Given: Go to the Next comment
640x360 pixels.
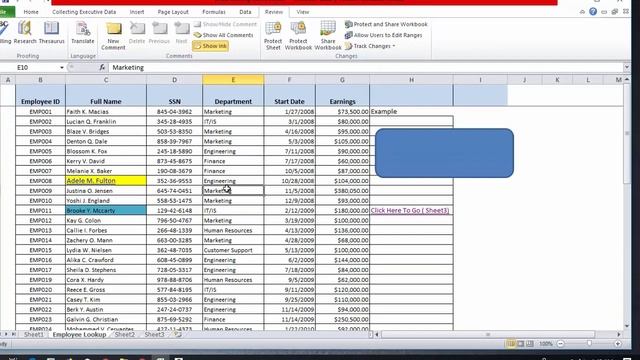Looking at the screenshot, I should (x=181, y=33).
